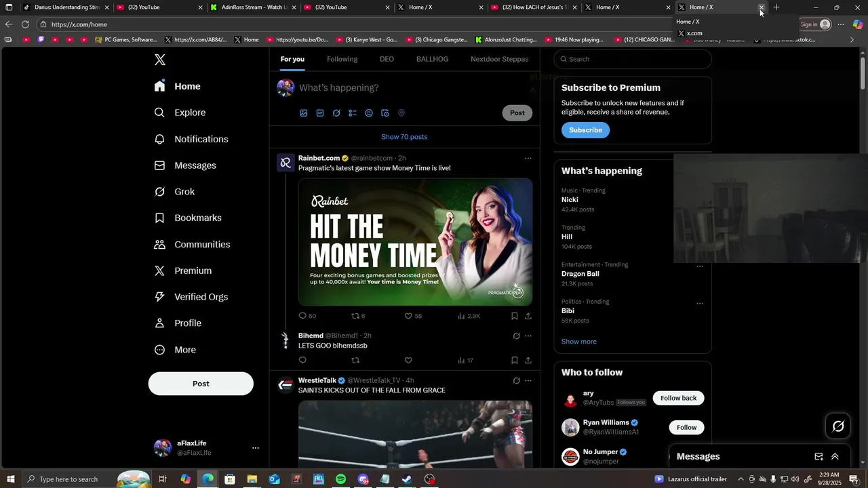Viewport: 868px width, 488px height.
Task: Reply to Bihemd's post
Action: (303, 361)
